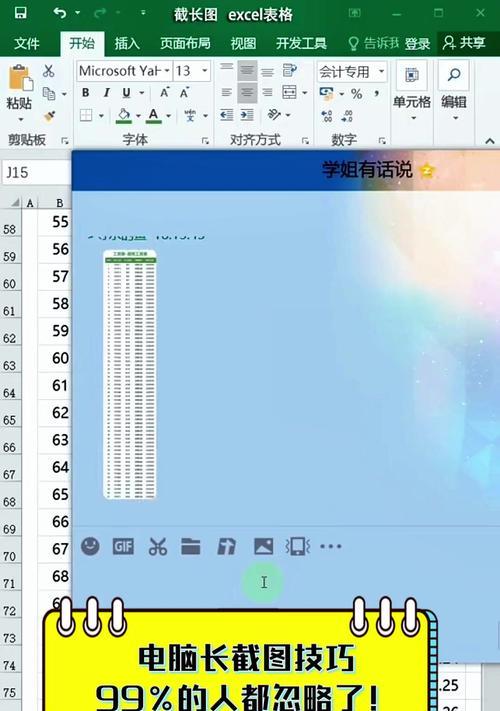
Task: Click the 共享 share button
Action: coord(464,43)
